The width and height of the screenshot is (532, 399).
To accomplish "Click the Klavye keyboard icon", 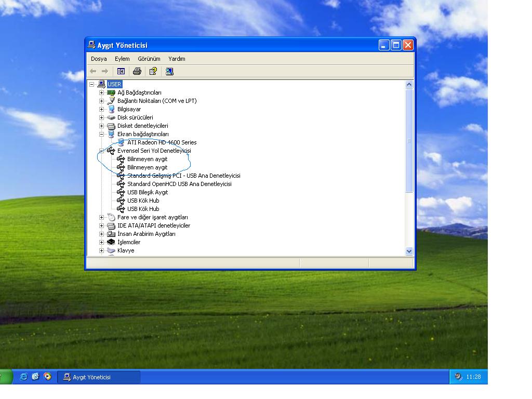I will [x=111, y=250].
